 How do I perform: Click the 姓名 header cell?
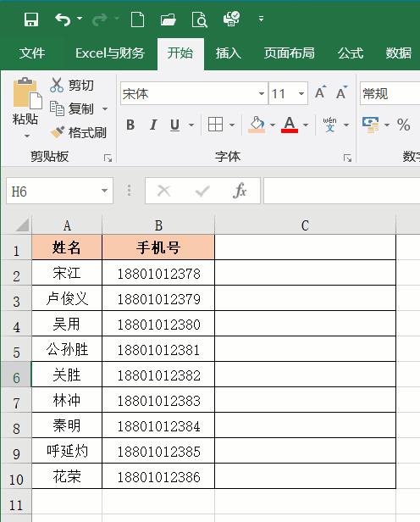pyautogui.click(x=67, y=247)
